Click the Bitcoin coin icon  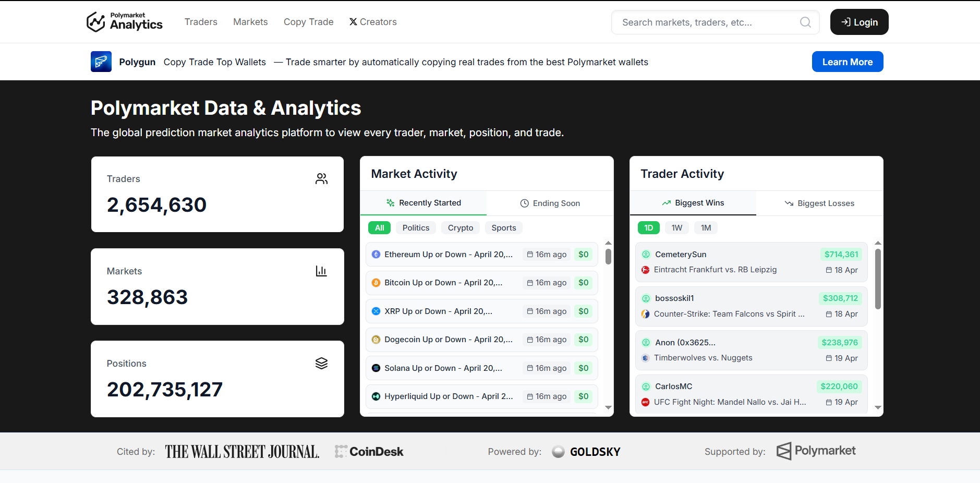click(376, 283)
